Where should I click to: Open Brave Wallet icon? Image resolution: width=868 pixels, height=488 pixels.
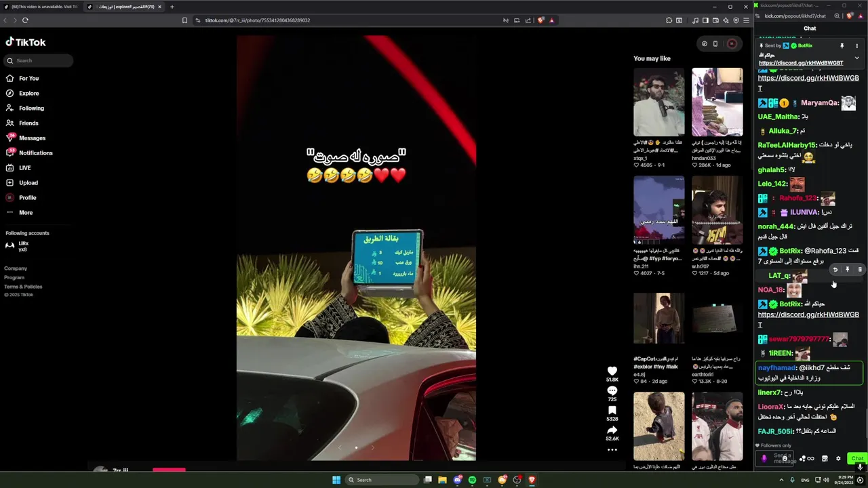coord(715,20)
